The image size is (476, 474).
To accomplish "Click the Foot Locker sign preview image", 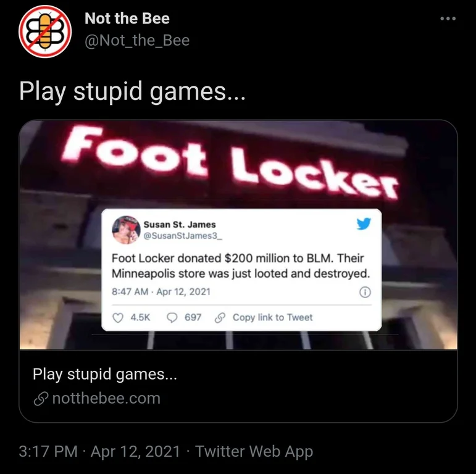I will click(238, 235).
